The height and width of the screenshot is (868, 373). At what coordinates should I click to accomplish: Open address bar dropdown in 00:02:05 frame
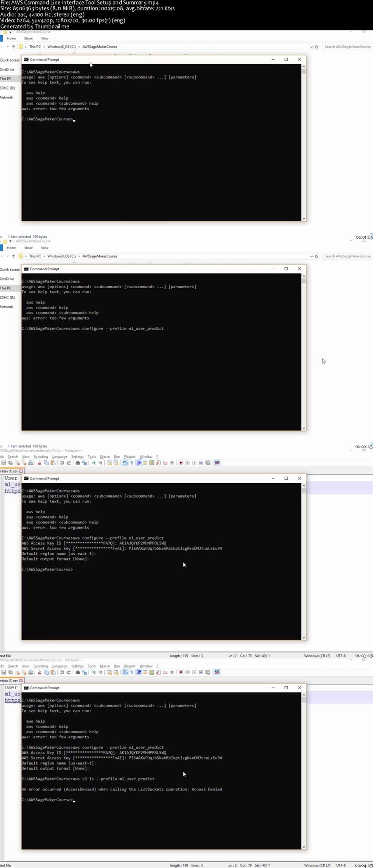pos(311,256)
